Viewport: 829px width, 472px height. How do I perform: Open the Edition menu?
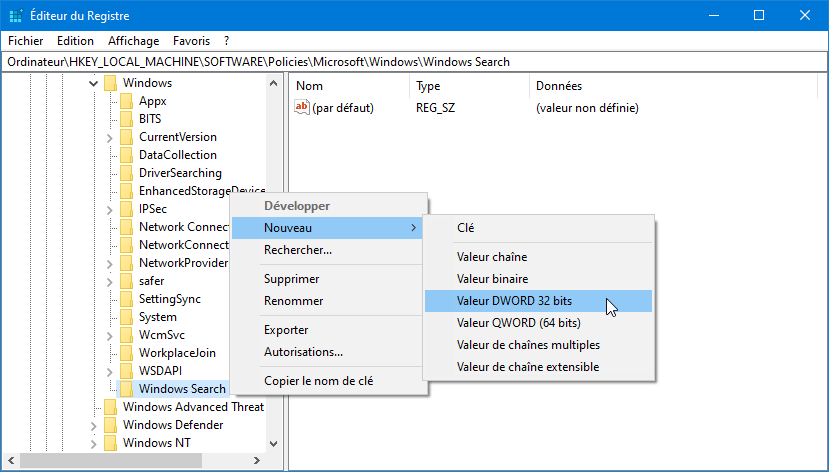75,41
